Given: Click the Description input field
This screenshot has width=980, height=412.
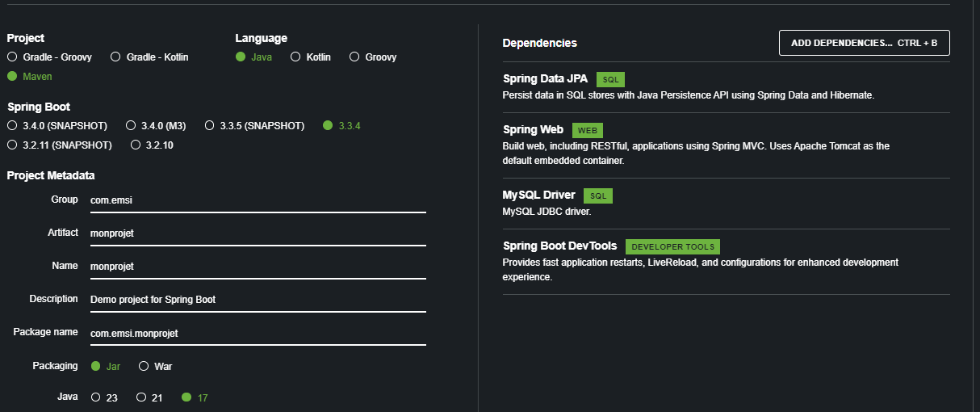Looking at the screenshot, I should [257, 300].
